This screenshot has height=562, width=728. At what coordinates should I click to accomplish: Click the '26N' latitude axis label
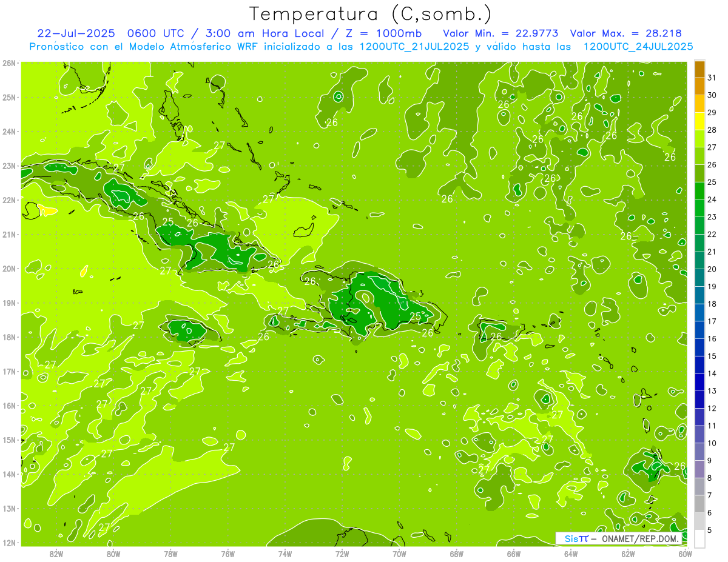coord(9,63)
